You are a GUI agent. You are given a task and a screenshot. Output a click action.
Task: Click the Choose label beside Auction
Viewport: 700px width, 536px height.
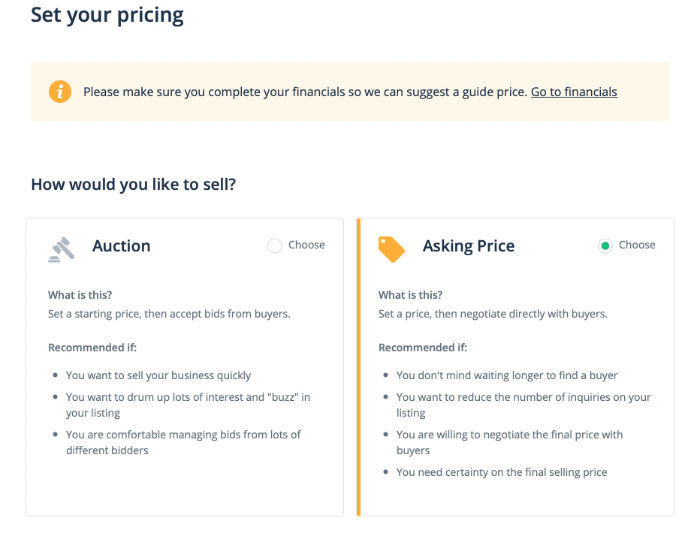point(306,245)
